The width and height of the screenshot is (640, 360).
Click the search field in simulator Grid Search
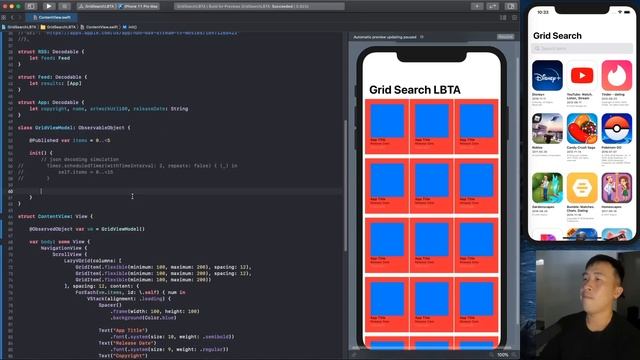tap(582, 48)
